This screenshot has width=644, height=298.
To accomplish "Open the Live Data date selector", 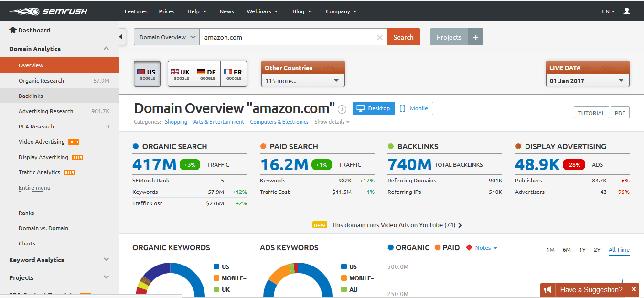I will (x=587, y=80).
